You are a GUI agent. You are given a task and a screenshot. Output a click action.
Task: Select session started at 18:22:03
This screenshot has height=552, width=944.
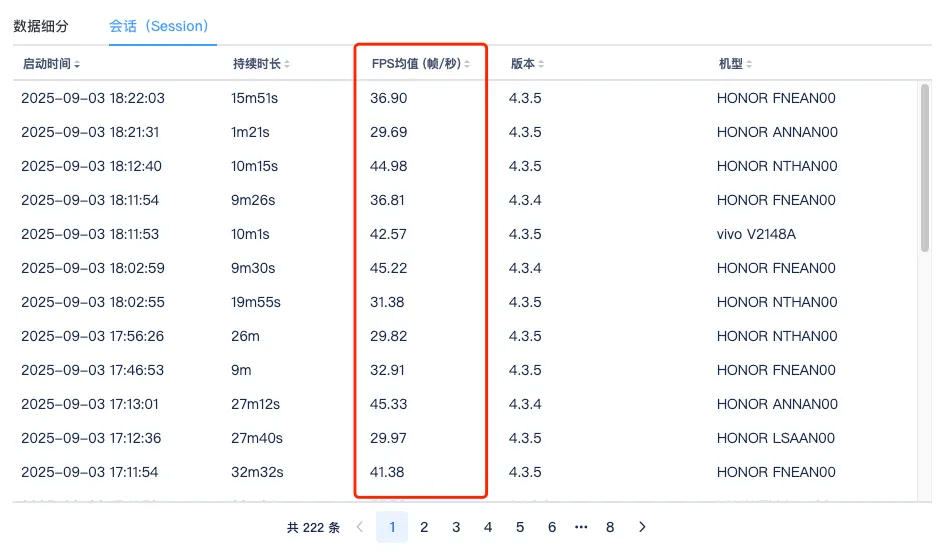[x=93, y=98]
